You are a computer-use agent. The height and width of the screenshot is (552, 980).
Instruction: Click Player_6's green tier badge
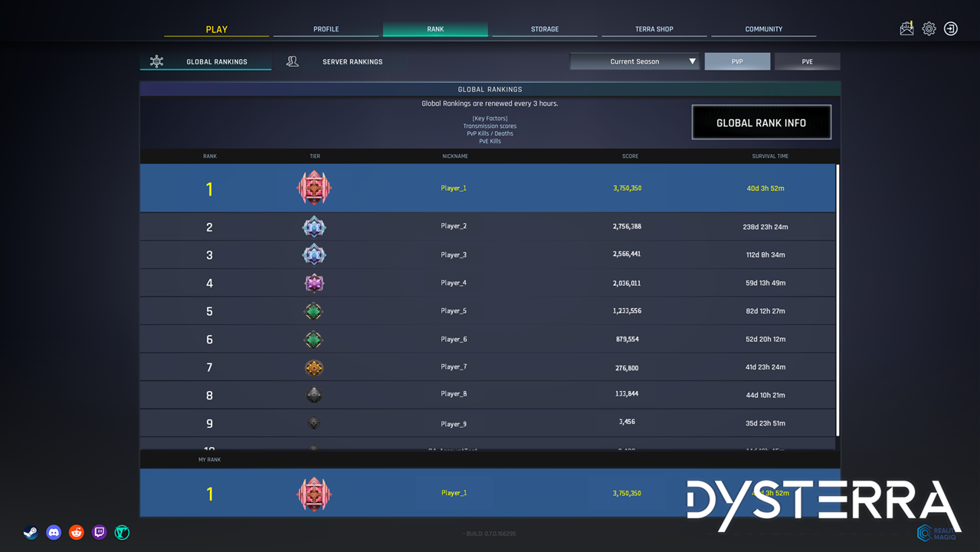pos(313,339)
